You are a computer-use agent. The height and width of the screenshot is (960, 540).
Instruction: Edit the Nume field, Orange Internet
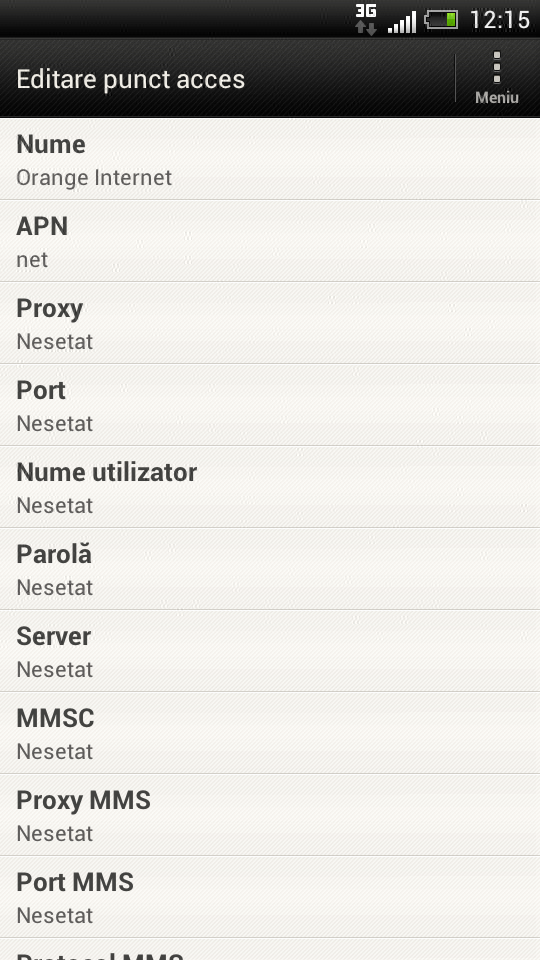coord(270,159)
